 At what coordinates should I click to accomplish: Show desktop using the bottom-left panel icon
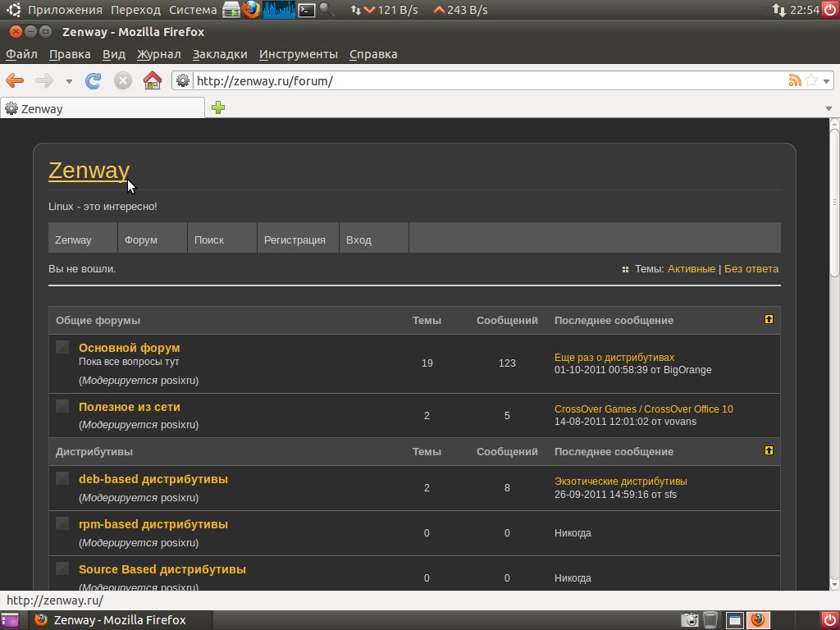coord(10,620)
